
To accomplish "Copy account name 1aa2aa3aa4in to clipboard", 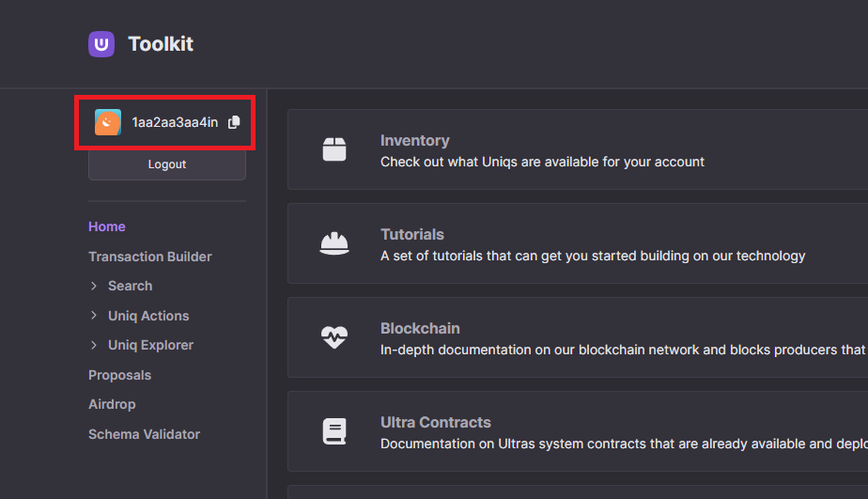I will (x=234, y=122).
